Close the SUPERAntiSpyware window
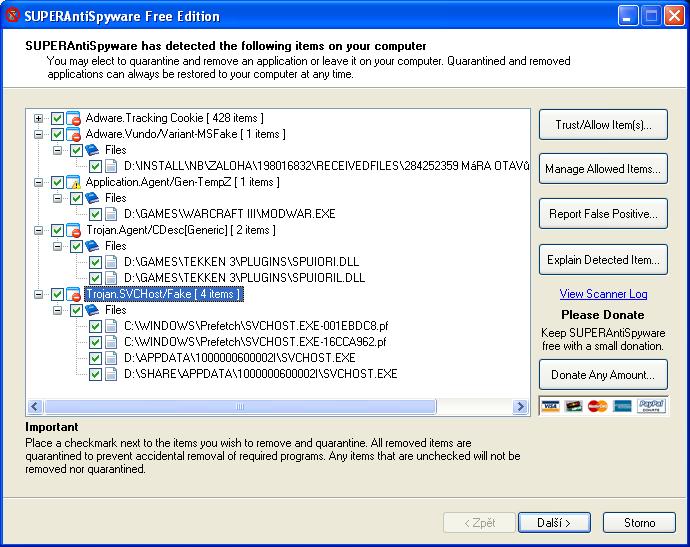This screenshot has height=547, width=690. (674, 16)
